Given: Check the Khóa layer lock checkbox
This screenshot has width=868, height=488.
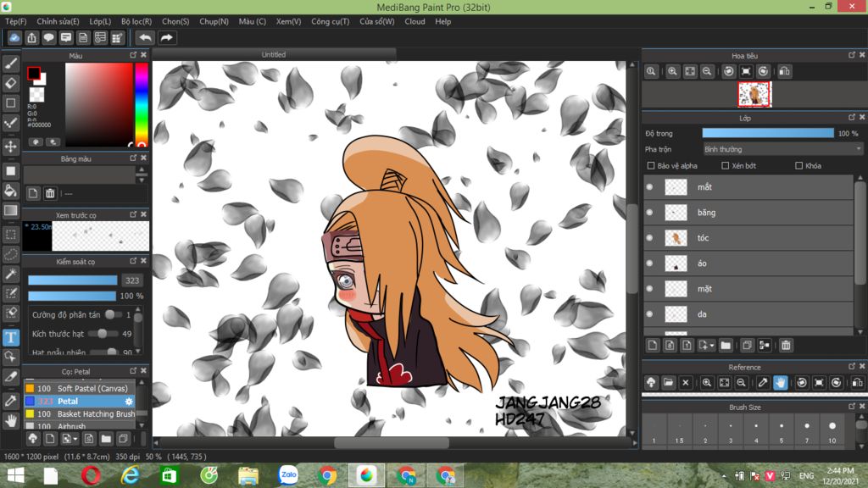Looking at the screenshot, I should [798, 165].
